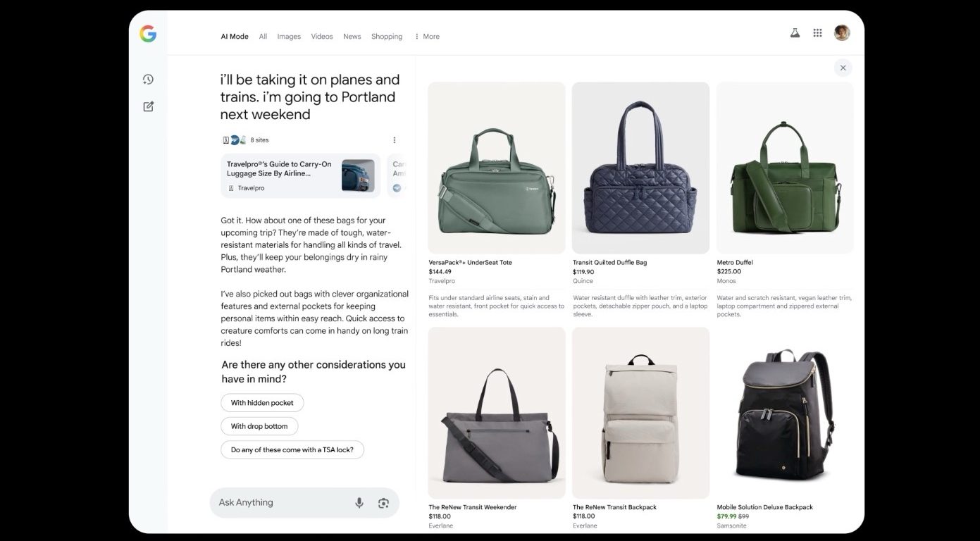Open Google Lens camera search
Screen dimensions: 980x541
pyautogui.click(x=383, y=503)
